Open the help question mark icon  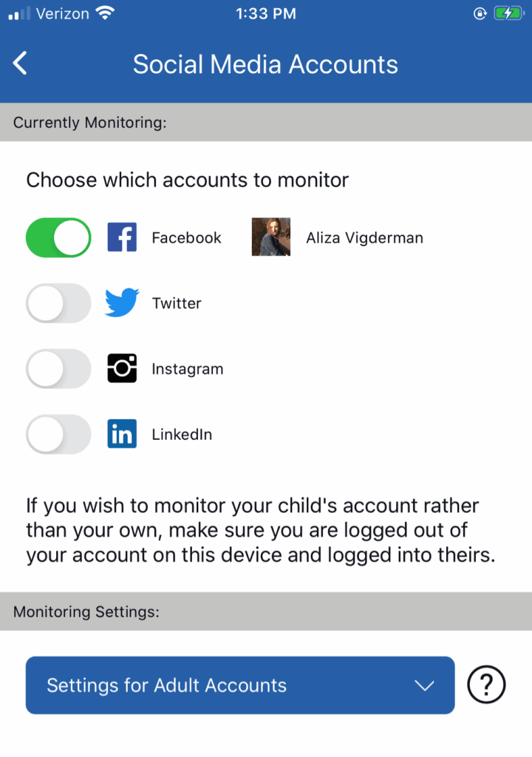(x=486, y=685)
